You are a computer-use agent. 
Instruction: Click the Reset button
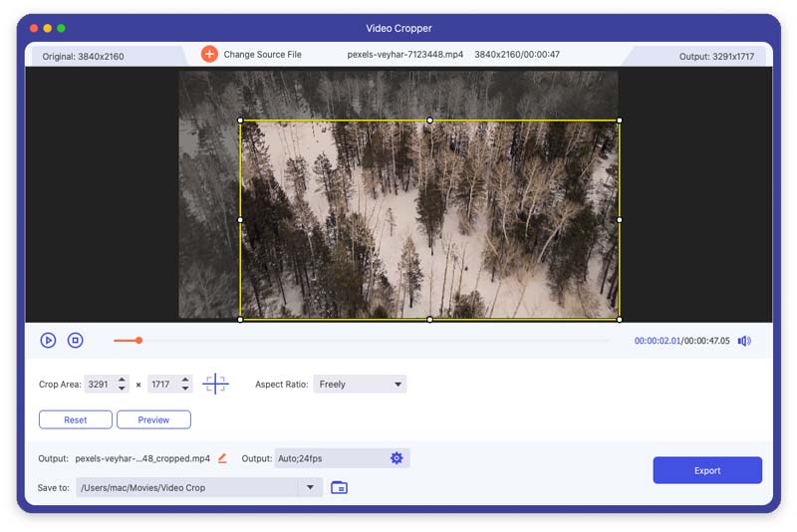point(76,419)
